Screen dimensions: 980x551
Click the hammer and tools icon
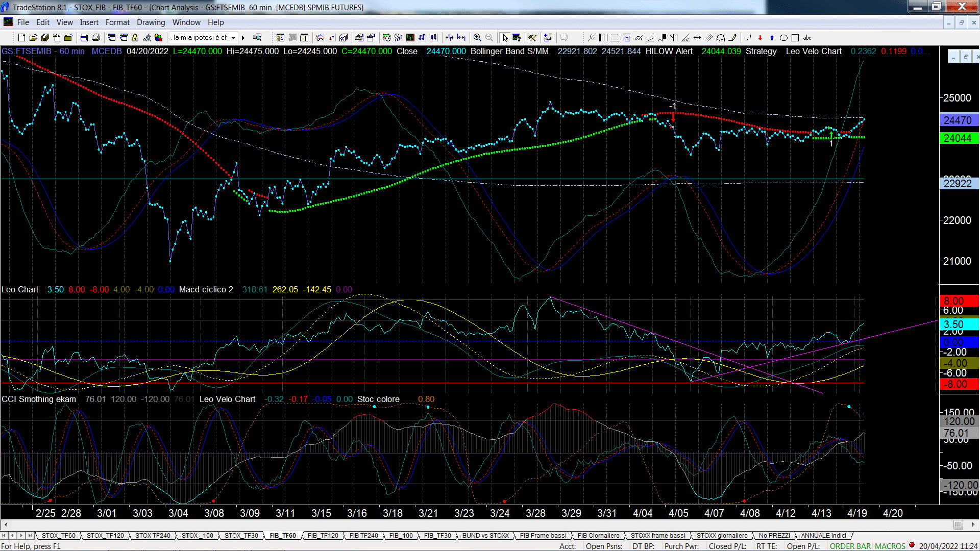pos(532,38)
